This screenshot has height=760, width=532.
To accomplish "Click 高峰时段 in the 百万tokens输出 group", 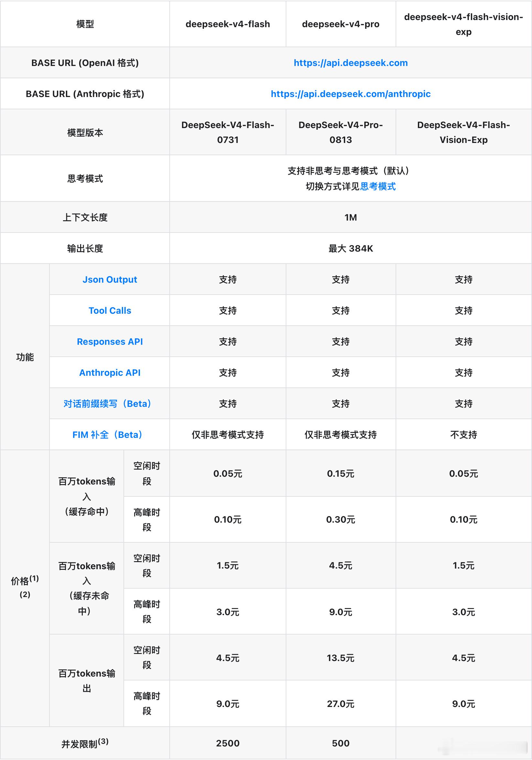I will coord(146,703).
